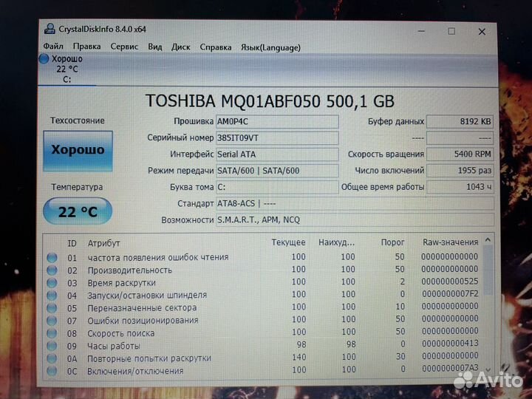The height and width of the screenshot is (399, 532).
Task: Click the Общее время работы value 1043 ч
Action: tap(460, 187)
